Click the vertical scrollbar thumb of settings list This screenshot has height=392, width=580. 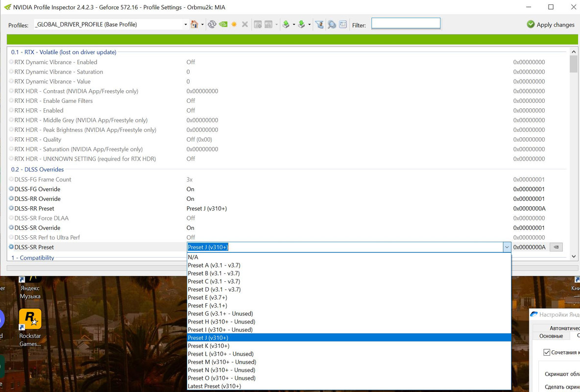coord(573,64)
